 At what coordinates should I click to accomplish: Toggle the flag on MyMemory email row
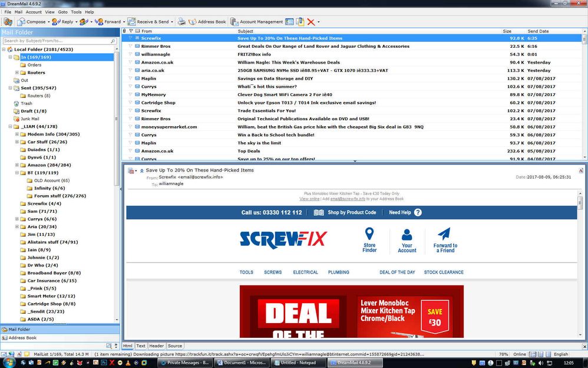(130, 94)
